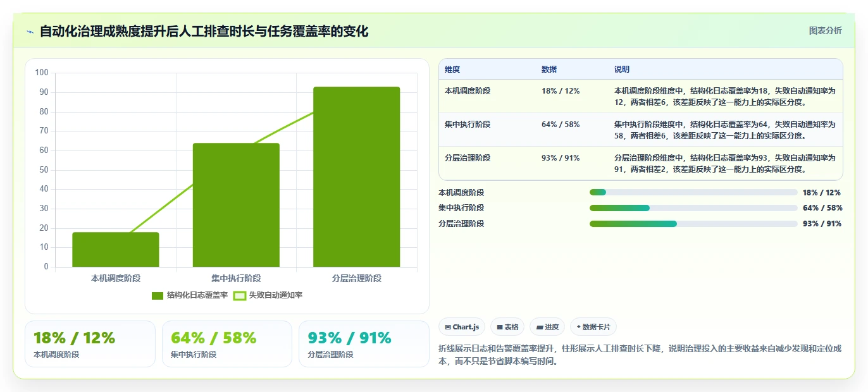Click the 集中执行阶段 progress row label
The width and height of the screenshot is (868, 392).
461,208
